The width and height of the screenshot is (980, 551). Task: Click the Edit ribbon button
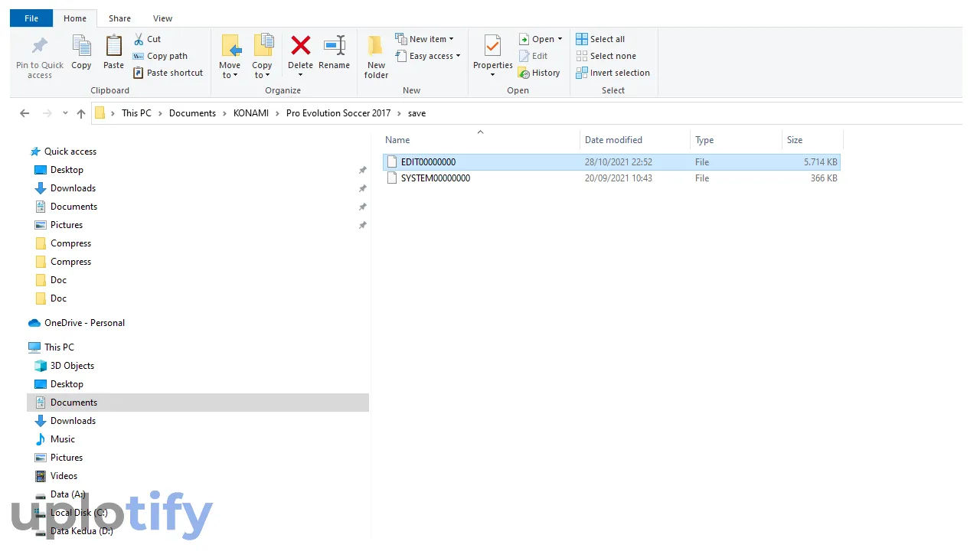[533, 56]
